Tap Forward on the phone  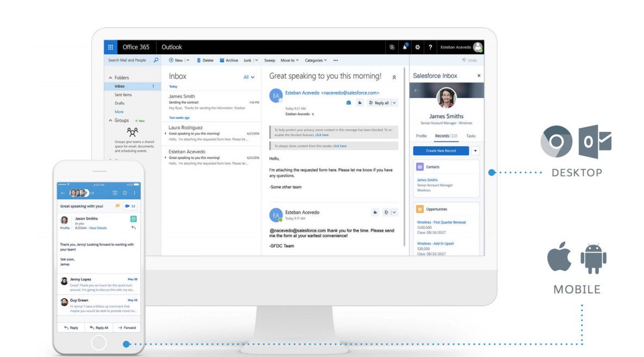127,328
